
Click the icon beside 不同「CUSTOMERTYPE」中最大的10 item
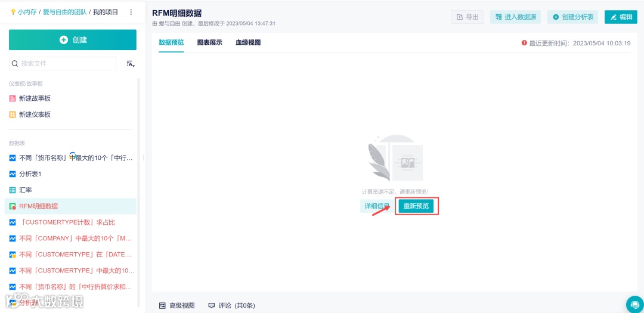point(13,270)
